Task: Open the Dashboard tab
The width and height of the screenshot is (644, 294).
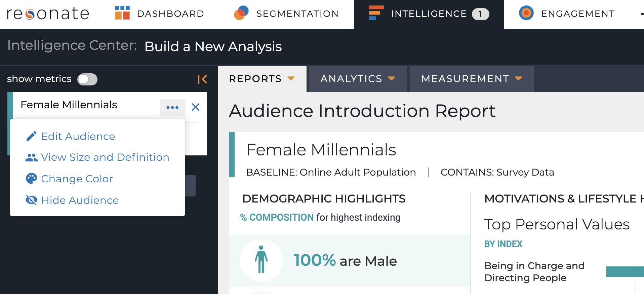Action: point(159,13)
